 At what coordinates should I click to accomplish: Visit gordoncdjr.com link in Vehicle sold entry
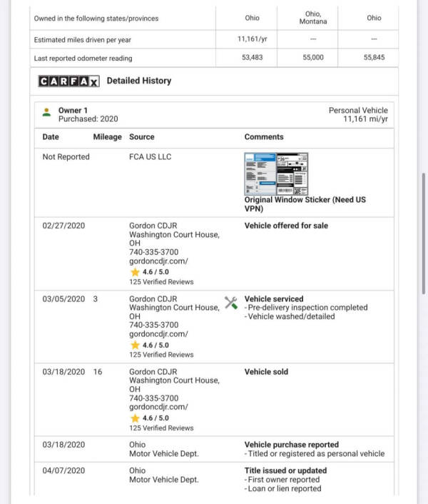click(158, 407)
